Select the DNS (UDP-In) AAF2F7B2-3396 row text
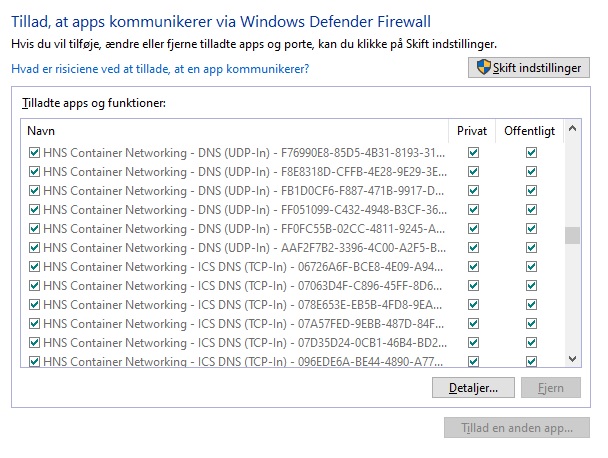Screen dimensions: 608x458 244,248
